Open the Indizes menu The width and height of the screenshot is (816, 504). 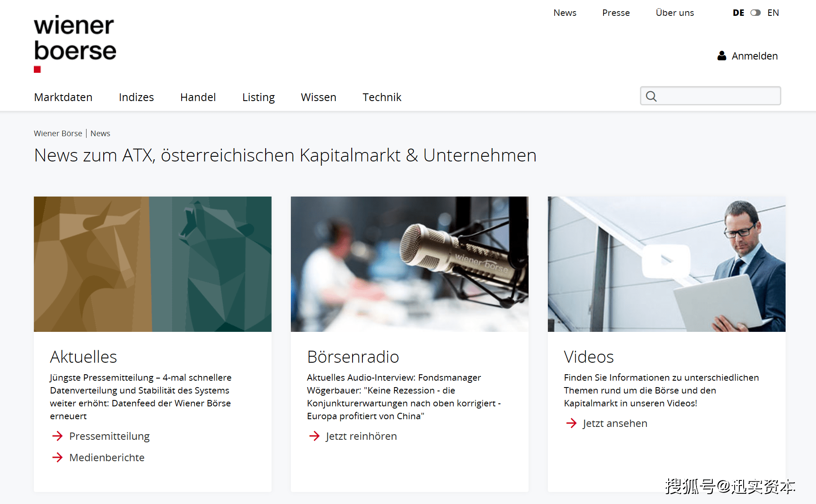pyautogui.click(x=136, y=97)
